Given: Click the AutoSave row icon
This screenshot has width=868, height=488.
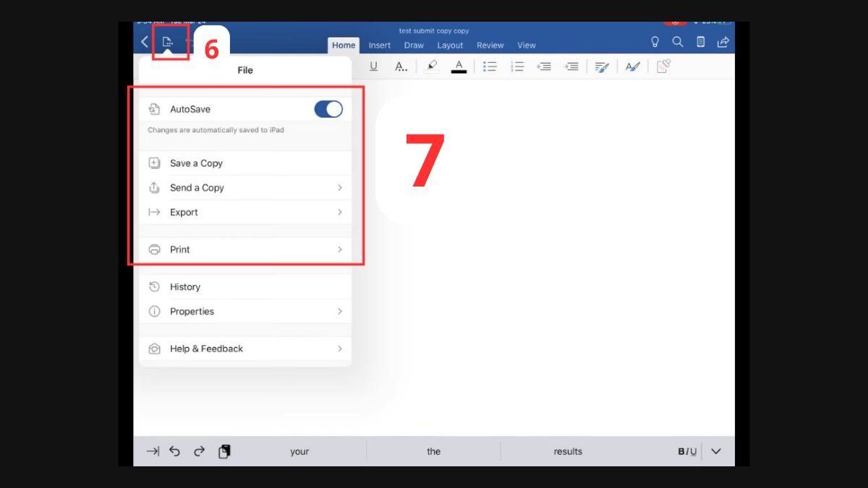Looking at the screenshot, I should [154, 109].
